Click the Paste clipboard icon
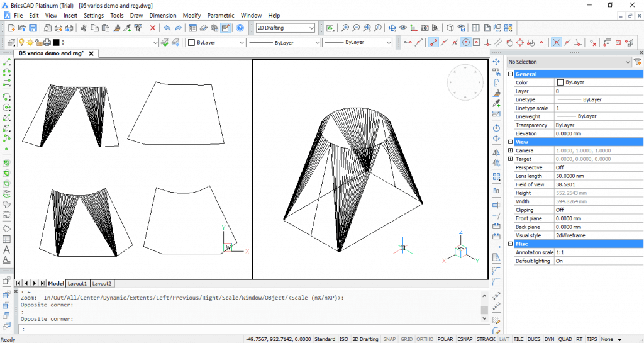Image resolution: width=644 pixels, height=343 pixels. point(106,28)
